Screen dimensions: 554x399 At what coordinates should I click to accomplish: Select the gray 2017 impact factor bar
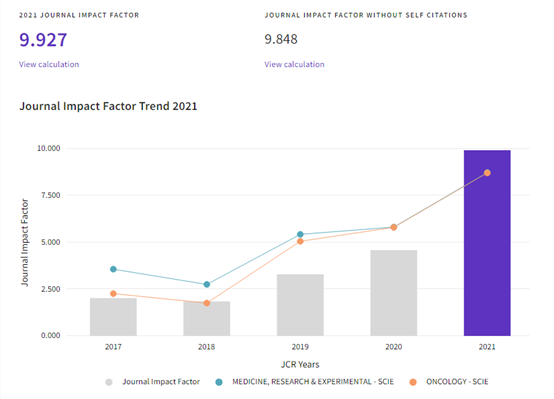[113, 317]
